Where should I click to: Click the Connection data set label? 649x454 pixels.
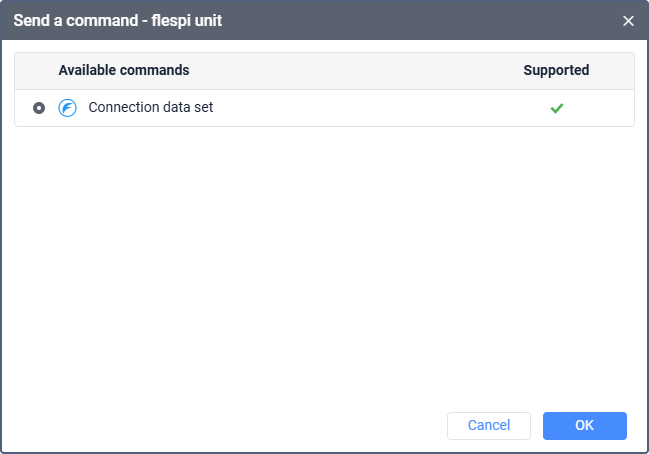point(151,107)
